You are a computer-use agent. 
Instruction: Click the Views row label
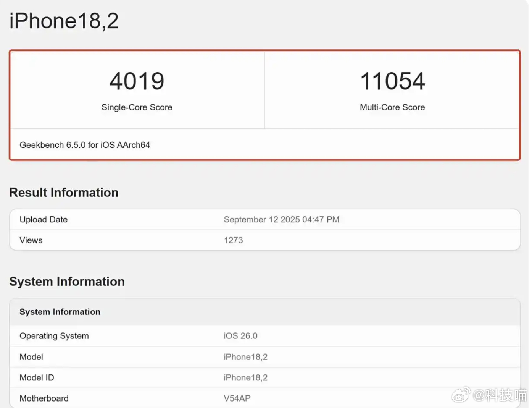point(31,240)
